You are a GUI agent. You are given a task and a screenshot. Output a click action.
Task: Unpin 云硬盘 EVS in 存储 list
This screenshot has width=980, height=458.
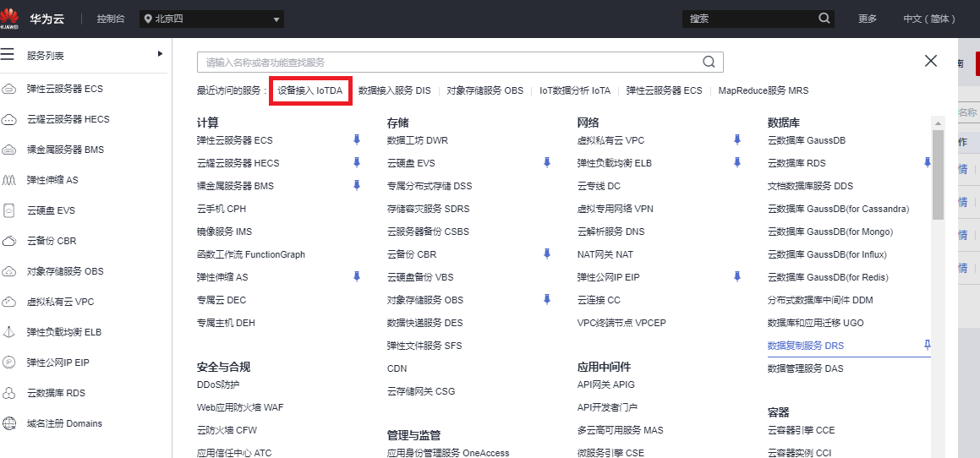coord(547,162)
